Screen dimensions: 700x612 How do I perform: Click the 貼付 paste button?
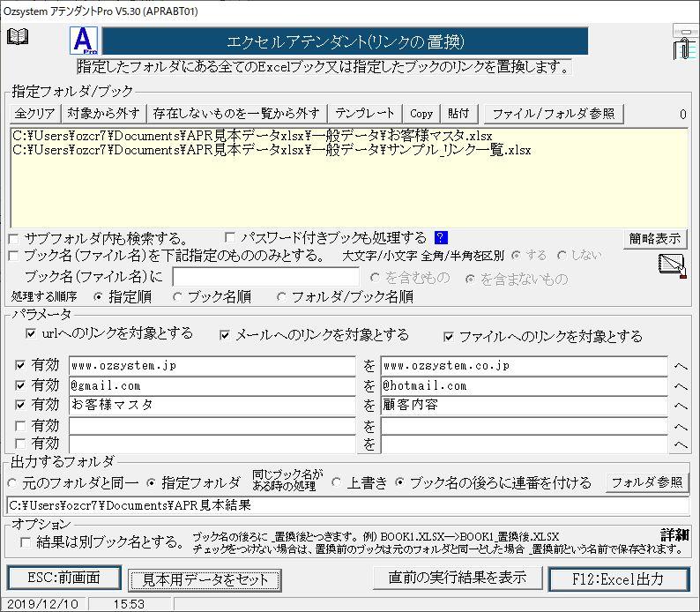pyautogui.click(x=458, y=114)
